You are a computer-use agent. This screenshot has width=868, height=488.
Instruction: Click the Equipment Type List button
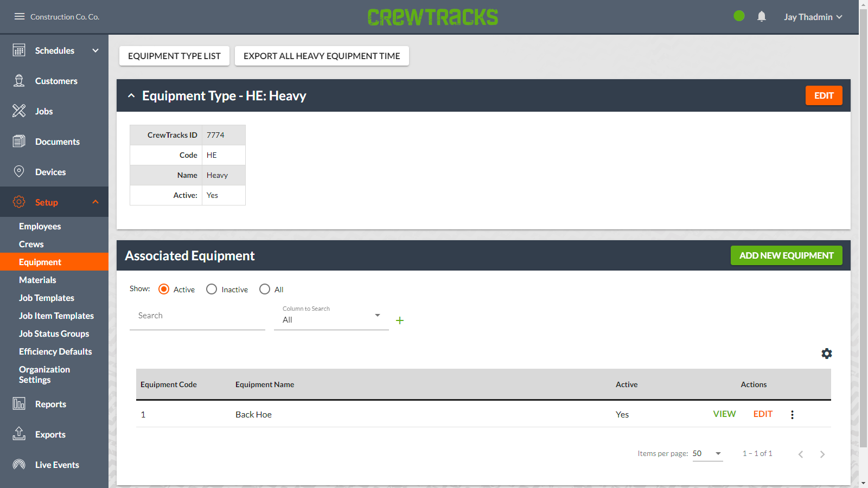pyautogui.click(x=174, y=56)
